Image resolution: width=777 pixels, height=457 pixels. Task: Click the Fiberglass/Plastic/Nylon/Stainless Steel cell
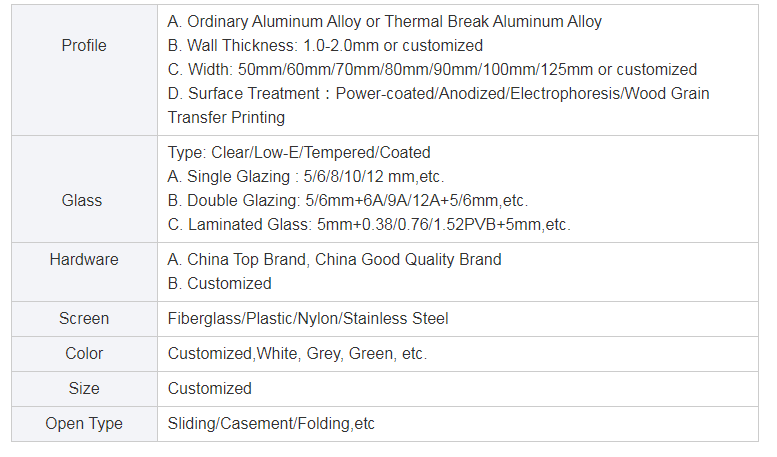click(458, 319)
